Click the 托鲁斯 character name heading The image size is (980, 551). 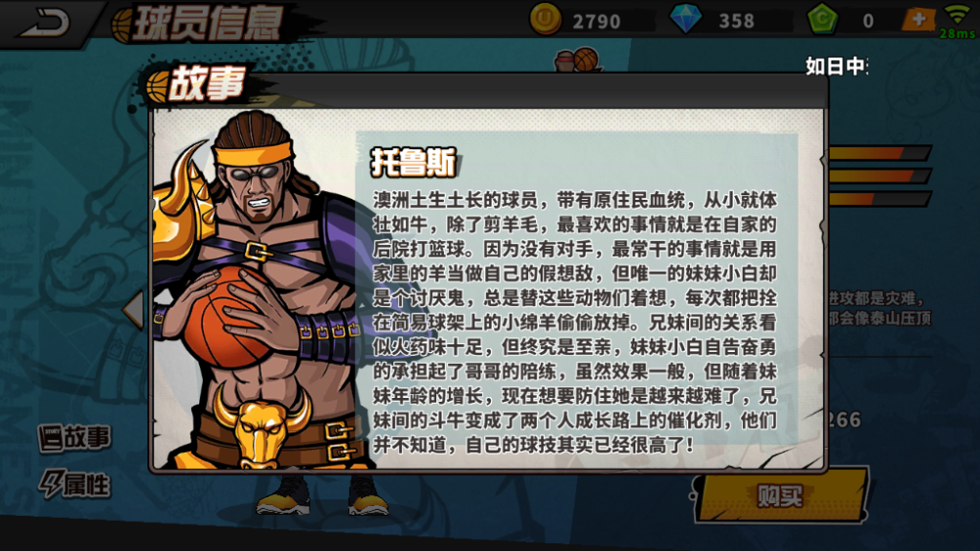[413, 163]
